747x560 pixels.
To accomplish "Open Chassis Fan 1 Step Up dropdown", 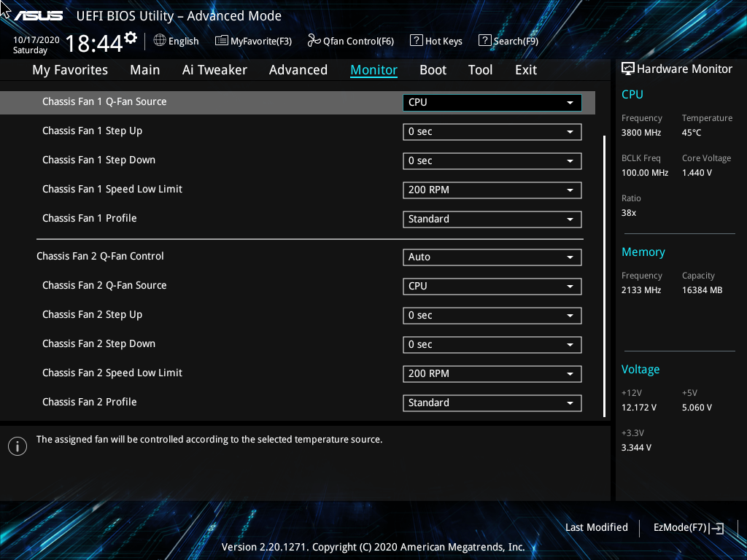I will pos(492,132).
